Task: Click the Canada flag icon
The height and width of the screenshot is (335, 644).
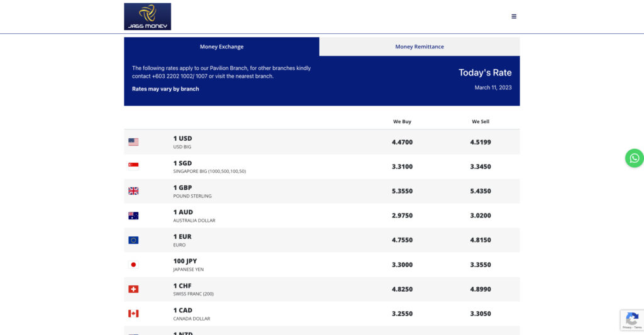Action: [133, 314]
